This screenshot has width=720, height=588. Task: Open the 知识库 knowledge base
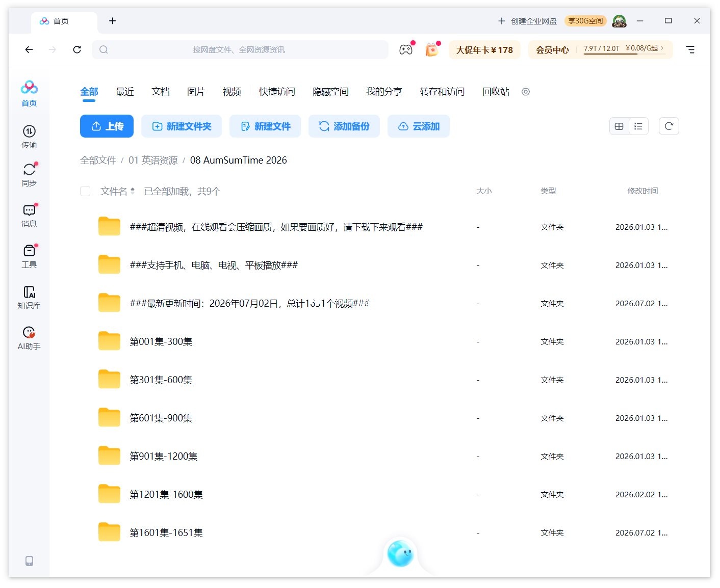click(29, 297)
